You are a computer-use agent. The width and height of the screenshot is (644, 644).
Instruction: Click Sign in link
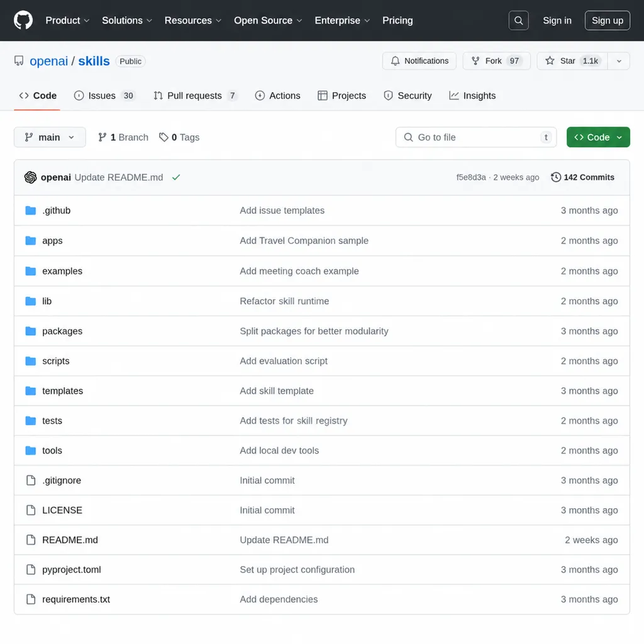coord(557,21)
